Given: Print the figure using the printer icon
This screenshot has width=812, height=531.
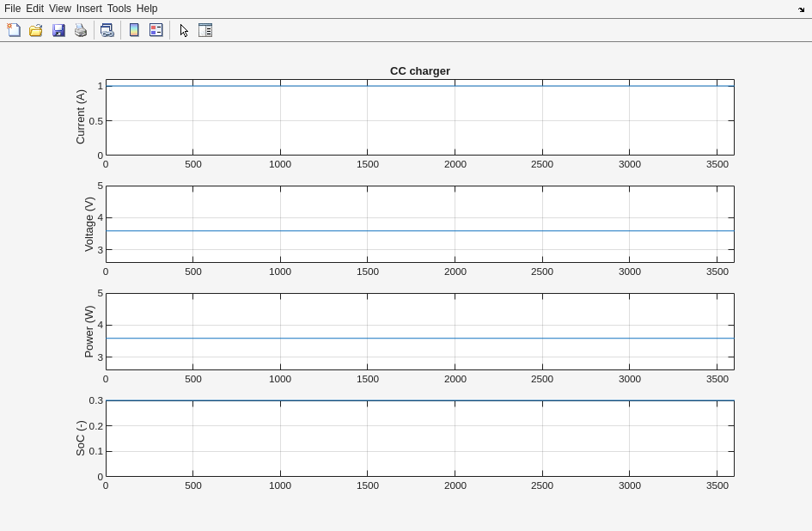Looking at the screenshot, I should click(x=81, y=30).
